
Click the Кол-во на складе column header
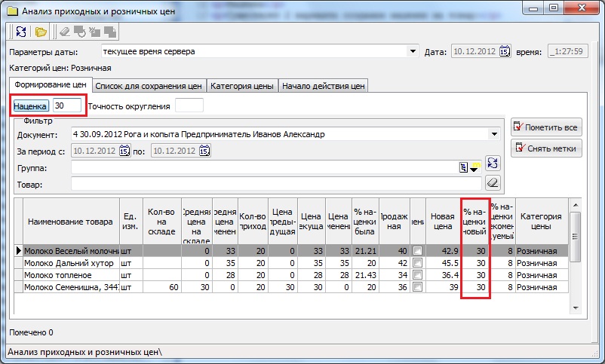(x=161, y=222)
